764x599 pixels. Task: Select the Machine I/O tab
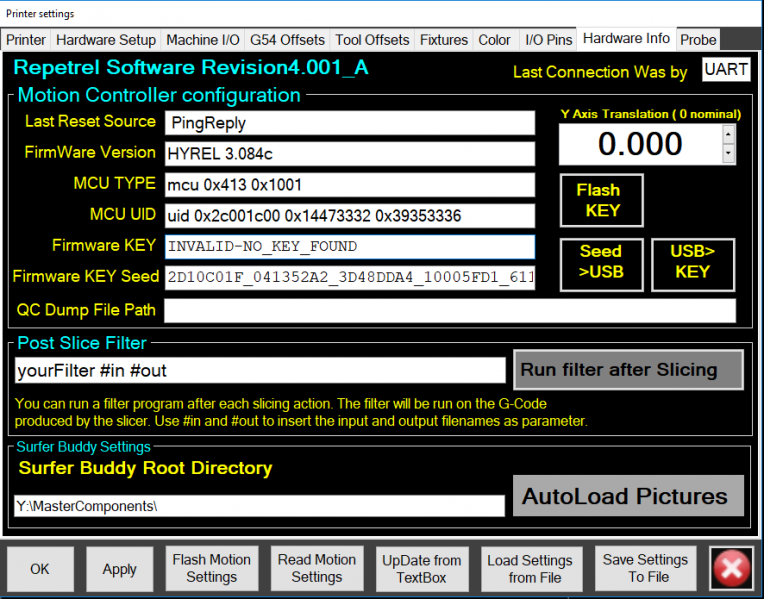tap(203, 40)
